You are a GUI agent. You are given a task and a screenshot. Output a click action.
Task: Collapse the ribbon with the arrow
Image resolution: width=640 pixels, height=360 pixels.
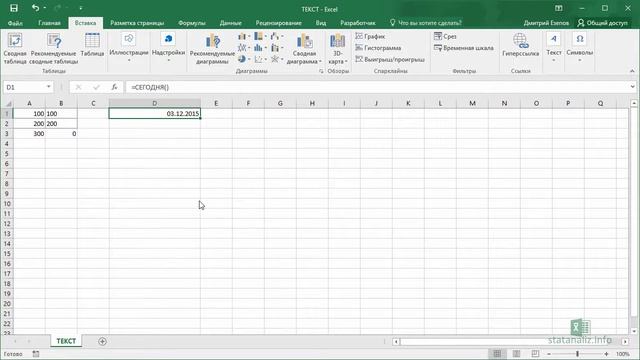632,71
